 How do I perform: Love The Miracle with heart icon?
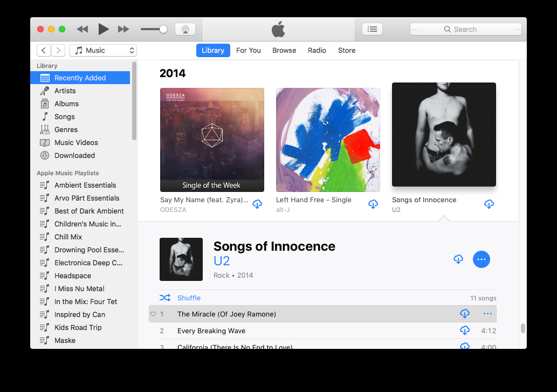click(x=153, y=314)
